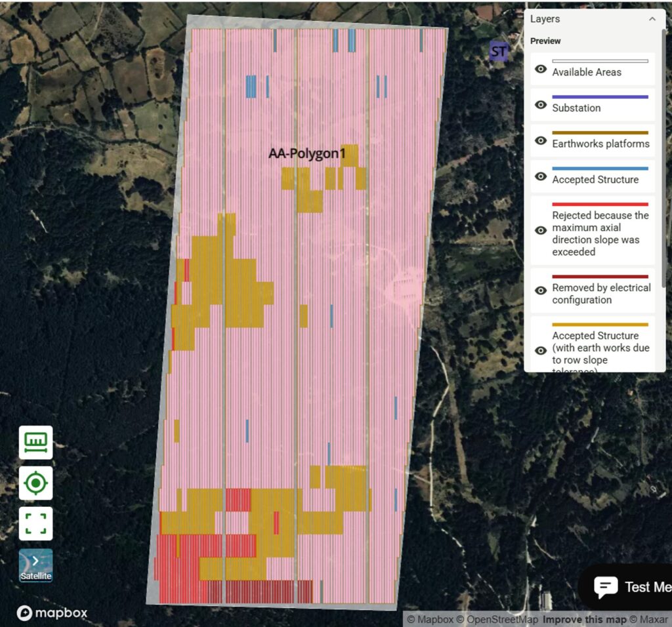
Task: Hide the Rejected maximum axial slope layer
Action: pos(541,230)
